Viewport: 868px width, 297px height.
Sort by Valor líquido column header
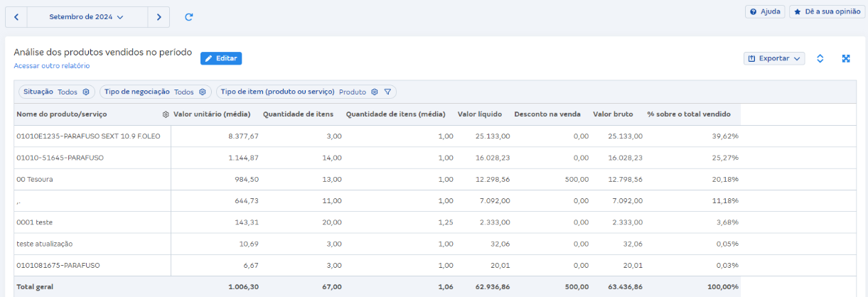[479, 114]
